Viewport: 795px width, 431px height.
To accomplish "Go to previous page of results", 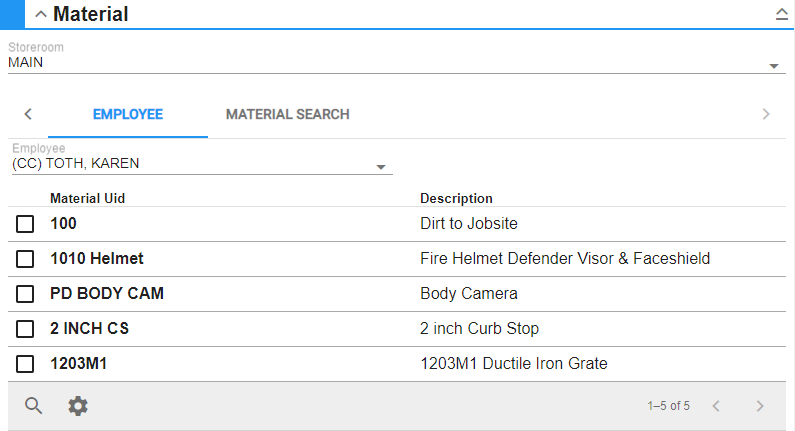I will point(715,406).
